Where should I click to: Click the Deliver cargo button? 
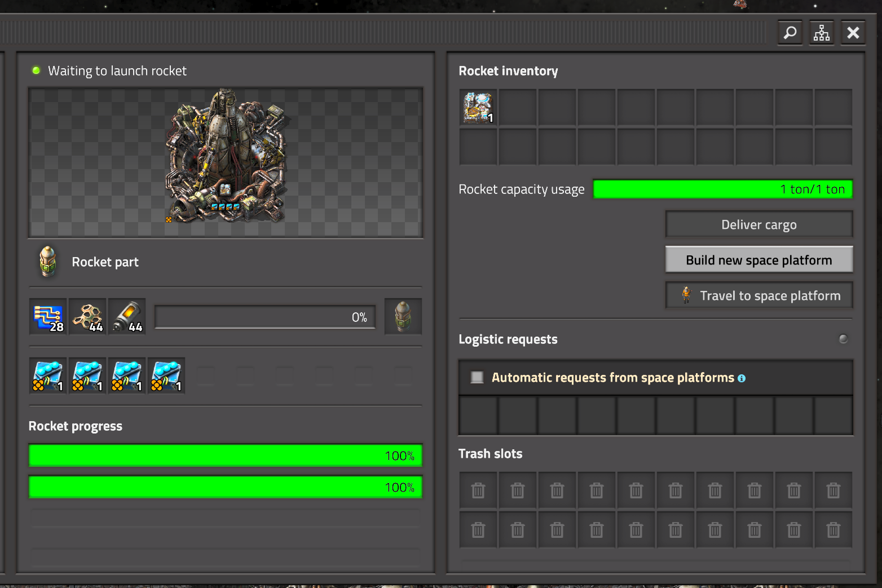(x=759, y=224)
